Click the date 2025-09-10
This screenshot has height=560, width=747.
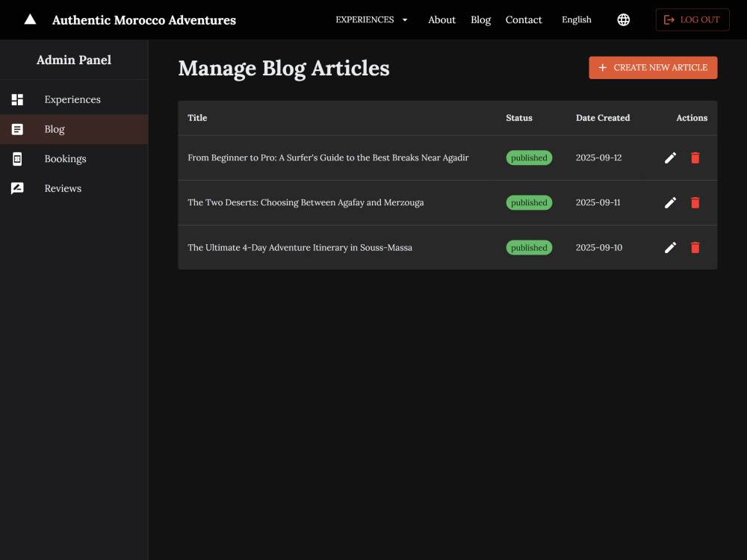click(x=599, y=248)
